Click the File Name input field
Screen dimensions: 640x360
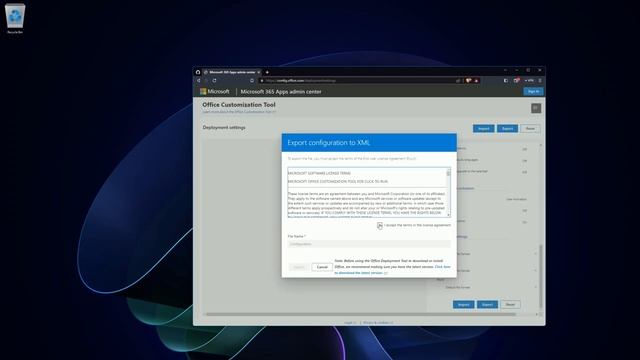pyautogui.click(x=369, y=244)
